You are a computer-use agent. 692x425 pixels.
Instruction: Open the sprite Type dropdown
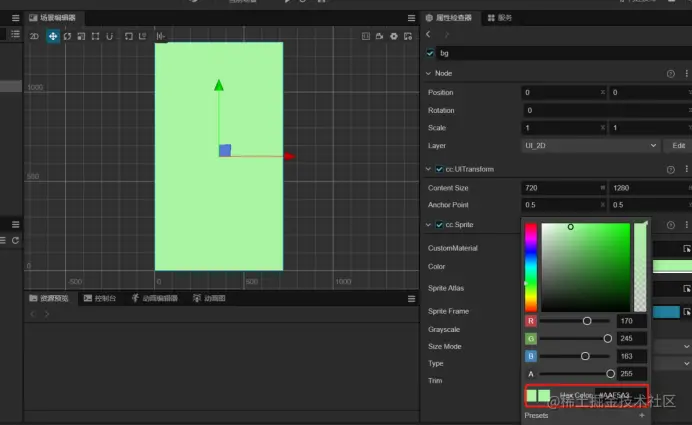coord(672,364)
